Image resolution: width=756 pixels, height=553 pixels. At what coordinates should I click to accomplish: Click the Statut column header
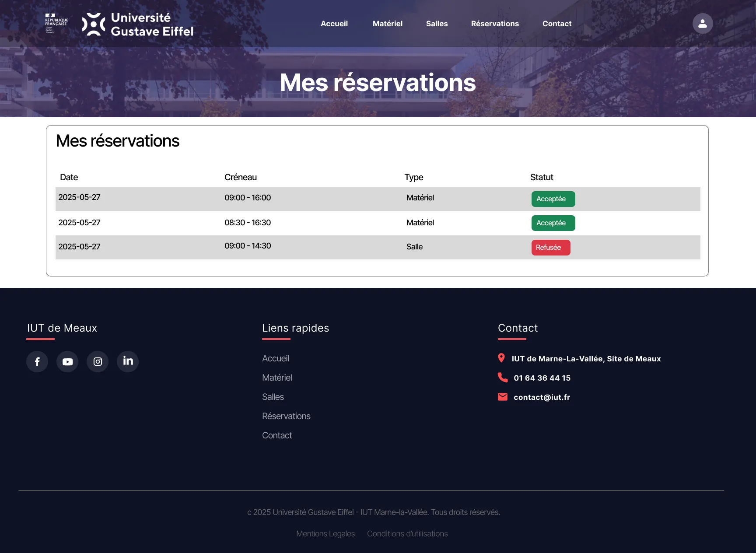[542, 177]
